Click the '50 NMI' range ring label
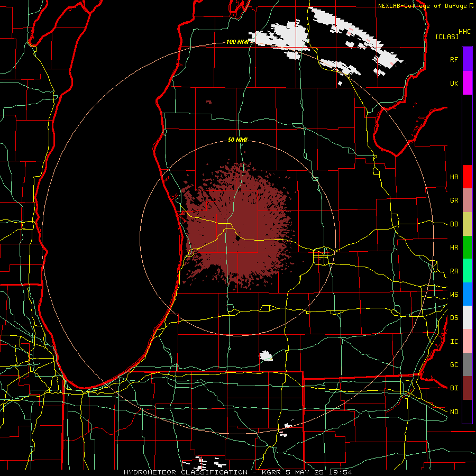 (237, 140)
